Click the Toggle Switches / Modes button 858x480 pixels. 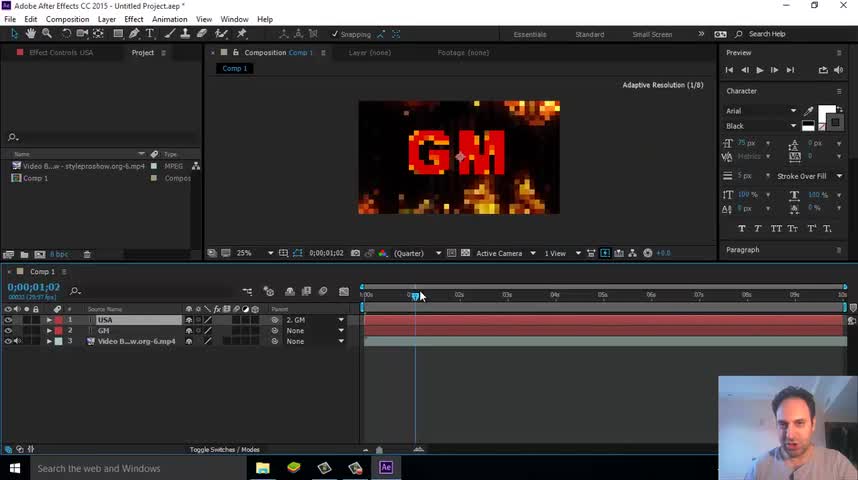(224, 450)
